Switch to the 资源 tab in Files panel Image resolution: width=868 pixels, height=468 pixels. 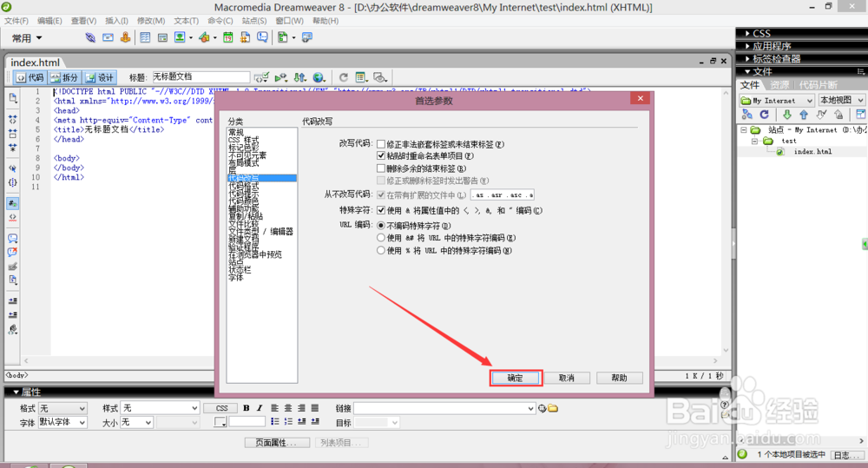779,85
